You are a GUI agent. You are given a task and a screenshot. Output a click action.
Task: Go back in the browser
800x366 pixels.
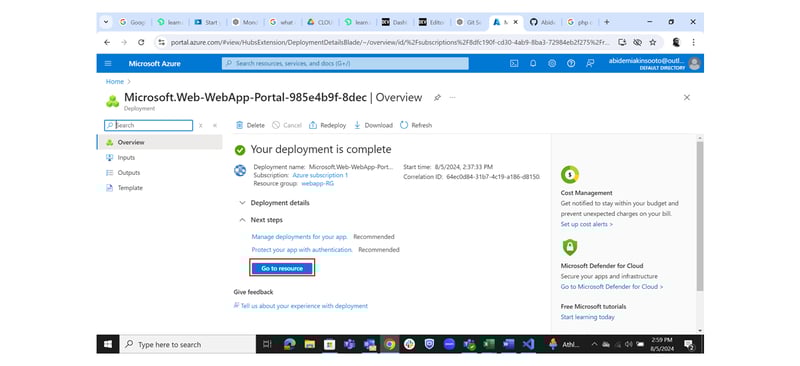(x=107, y=42)
